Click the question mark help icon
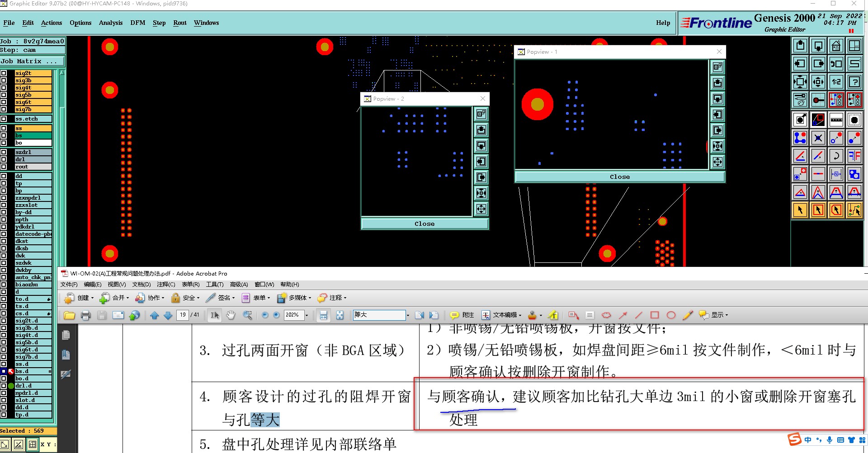 [x=854, y=82]
